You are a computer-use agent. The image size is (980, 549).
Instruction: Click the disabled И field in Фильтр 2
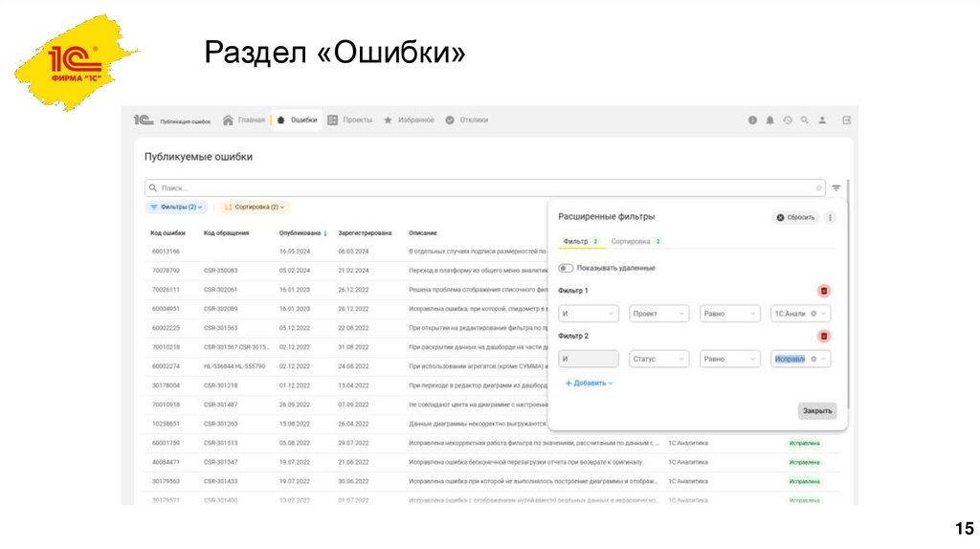click(x=589, y=359)
